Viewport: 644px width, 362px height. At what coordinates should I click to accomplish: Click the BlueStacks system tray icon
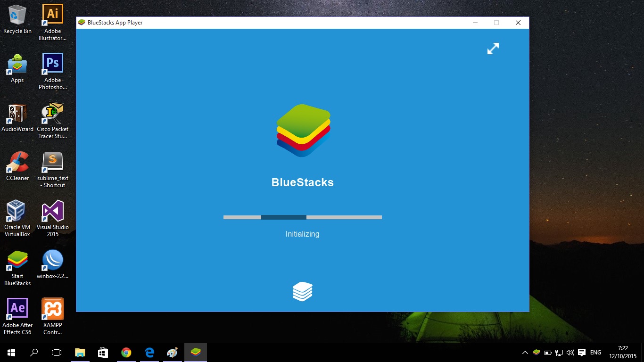point(537,353)
